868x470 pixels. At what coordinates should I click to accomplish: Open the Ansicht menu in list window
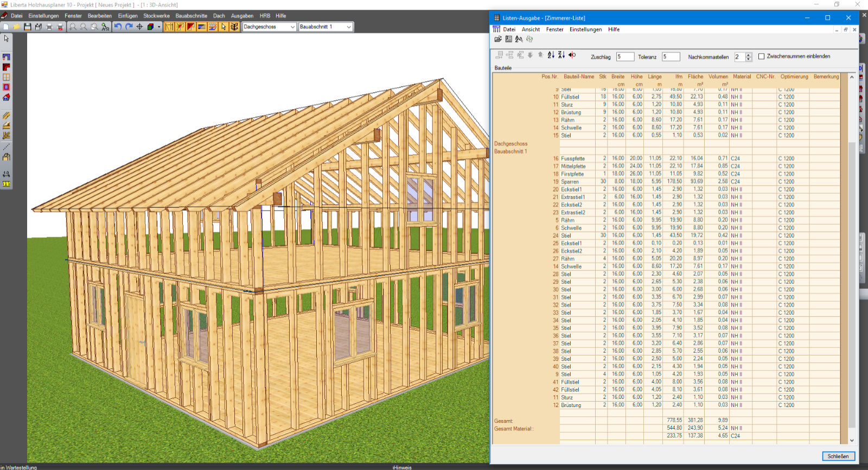531,29
